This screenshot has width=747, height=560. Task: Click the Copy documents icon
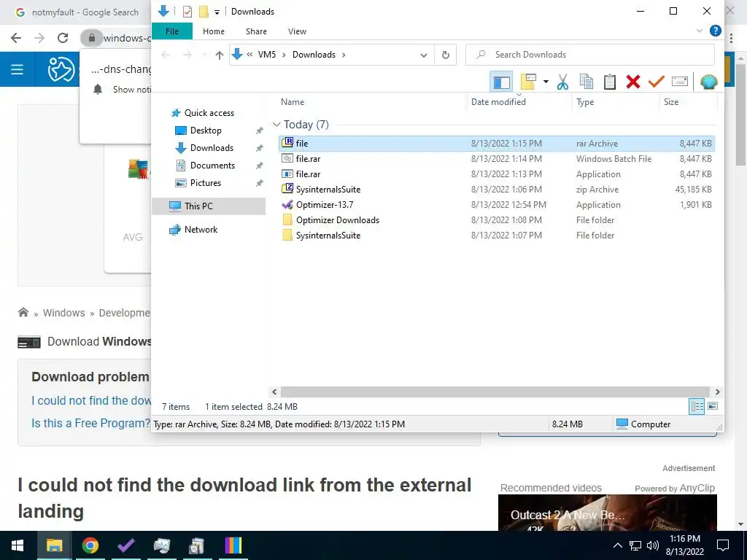586,82
